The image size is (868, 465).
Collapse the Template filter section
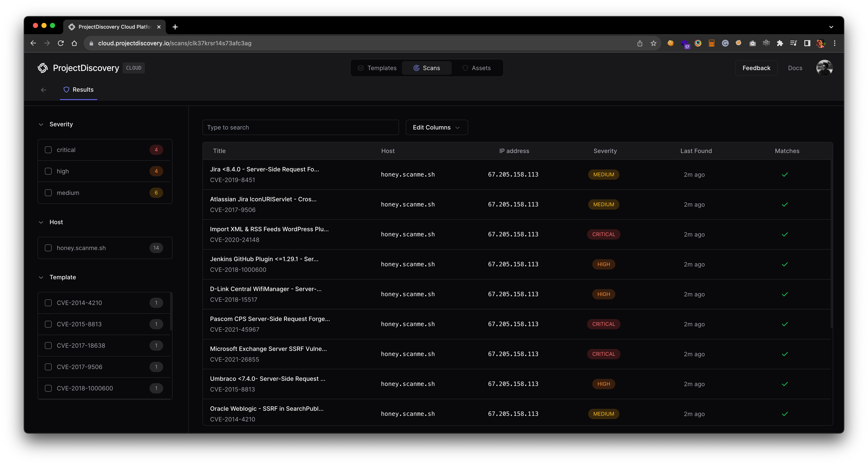click(41, 277)
